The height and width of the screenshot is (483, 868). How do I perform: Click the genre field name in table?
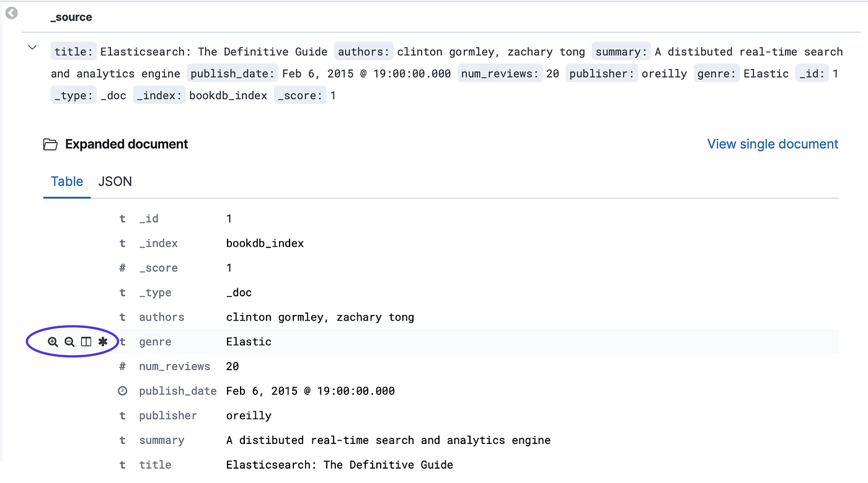pyautogui.click(x=155, y=342)
